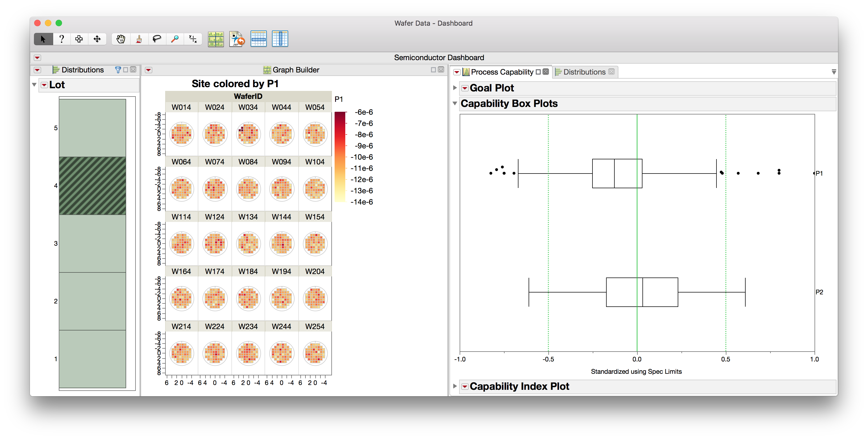The width and height of the screenshot is (868, 439).
Task: Click the JMP rerun script icon
Action: coord(237,39)
